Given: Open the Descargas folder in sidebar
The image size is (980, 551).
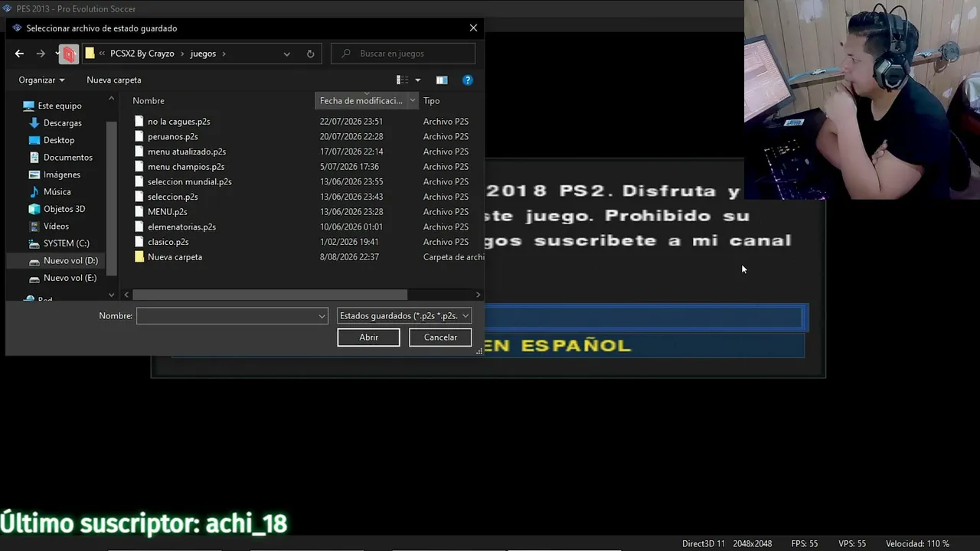Looking at the screenshot, I should [63, 122].
